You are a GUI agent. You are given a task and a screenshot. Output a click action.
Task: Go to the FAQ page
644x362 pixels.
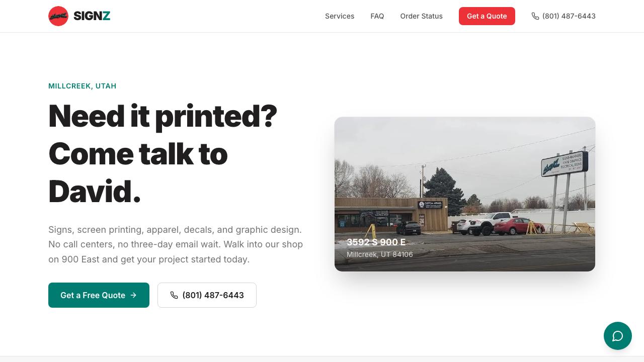(x=377, y=16)
